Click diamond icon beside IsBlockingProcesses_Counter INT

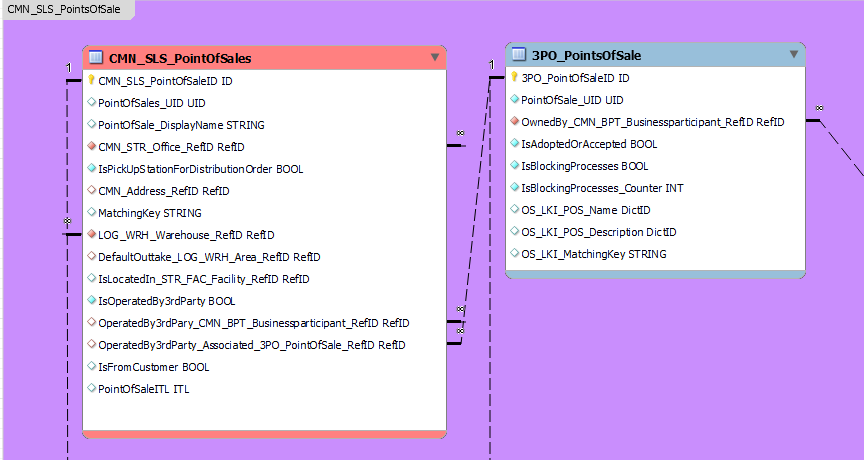[515, 188]
